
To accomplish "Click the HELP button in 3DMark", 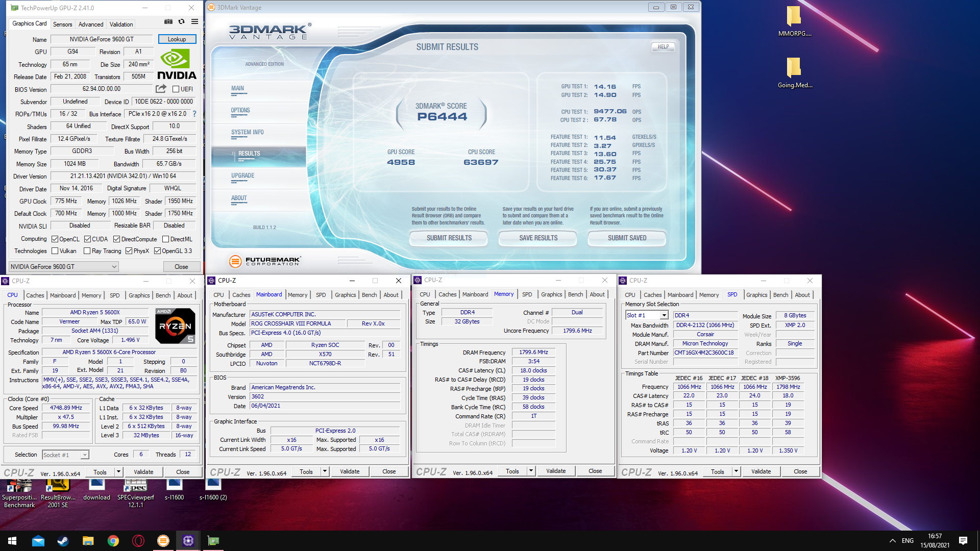I will (x=663, y=47).
